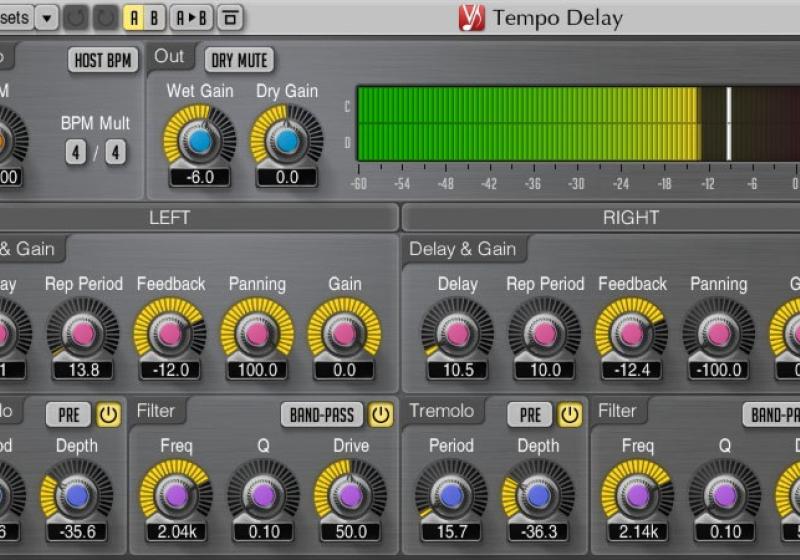Select the right Delay & Gain tab

click(463, 249)
